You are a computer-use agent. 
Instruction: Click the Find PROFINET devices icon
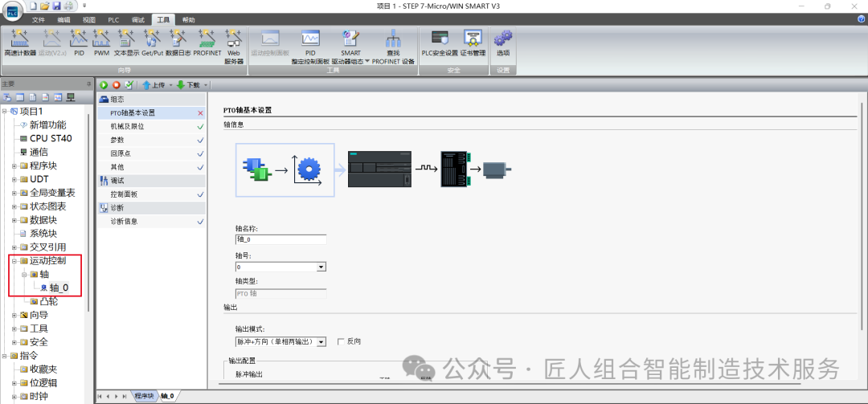tap(393, 45)
